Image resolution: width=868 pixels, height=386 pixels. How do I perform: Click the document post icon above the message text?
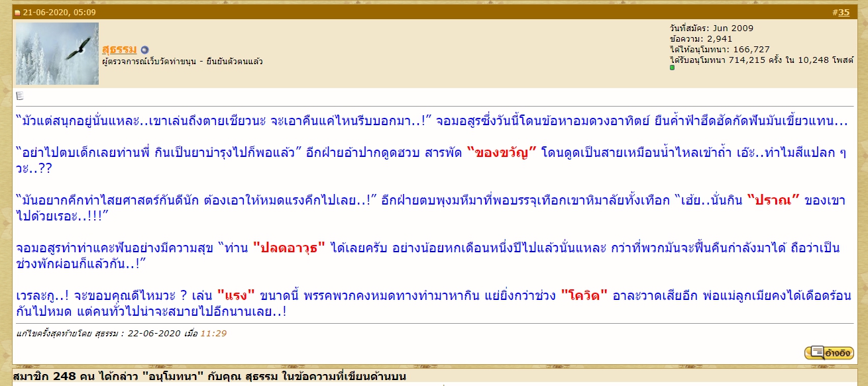(x=20, y=95)
